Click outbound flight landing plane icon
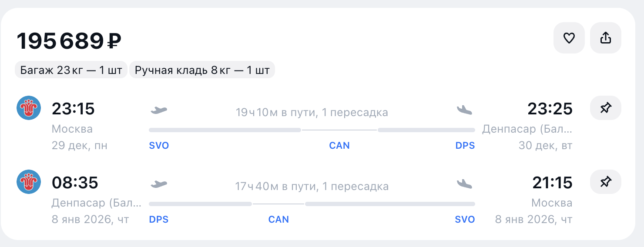This screenshot has height=247, width=644. pos(464,110)
